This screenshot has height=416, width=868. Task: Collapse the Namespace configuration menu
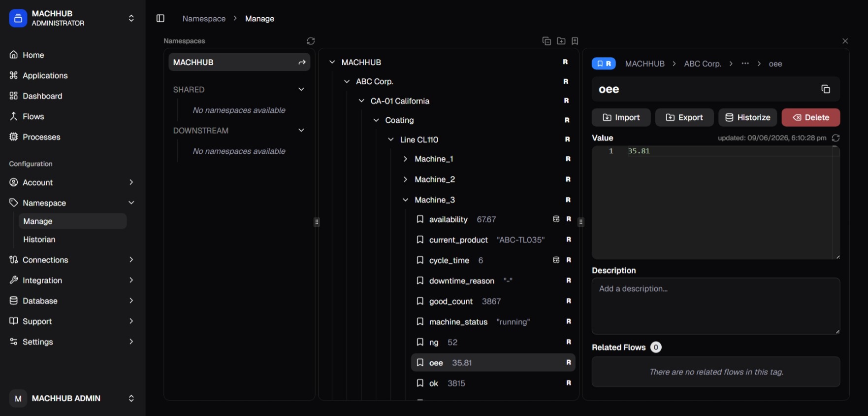[x=72, y=203]
